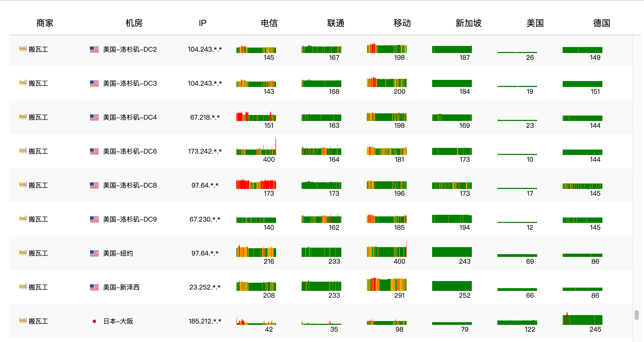644x342 pixels.
Task: Open DC4 新加坡 latency chart showing 169
Action: pos(452,117)
